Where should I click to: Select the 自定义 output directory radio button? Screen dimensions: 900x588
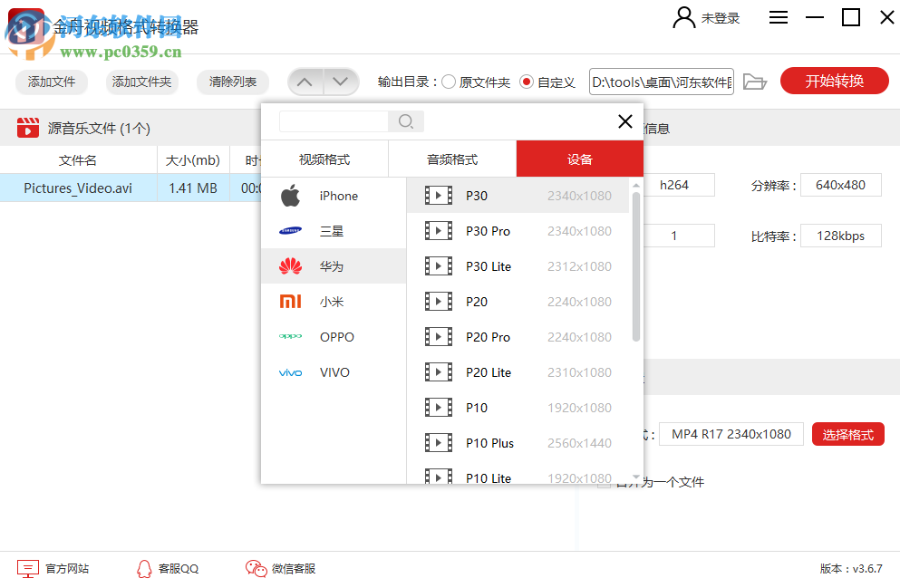pos(527,80)
